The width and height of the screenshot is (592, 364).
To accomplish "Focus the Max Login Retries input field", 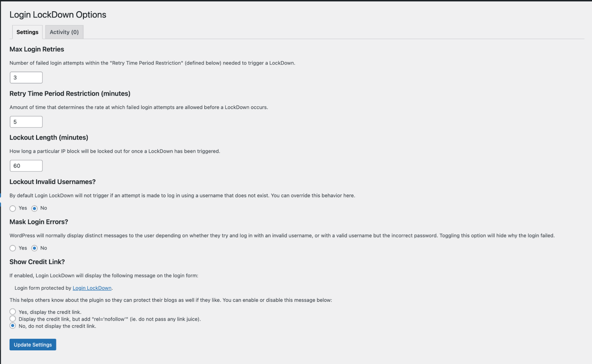I will pos(26,78).
